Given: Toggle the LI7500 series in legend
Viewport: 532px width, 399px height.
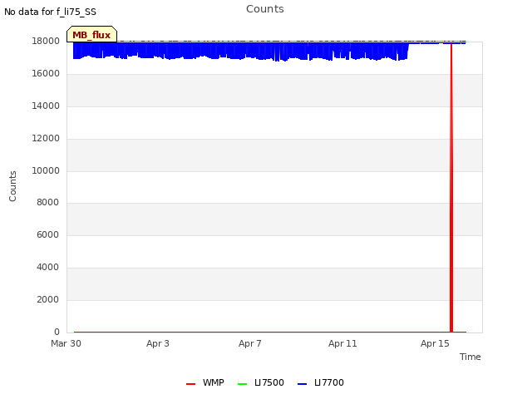Looking at the screenshot, I should pyautogui.click(x=261, y=382).
